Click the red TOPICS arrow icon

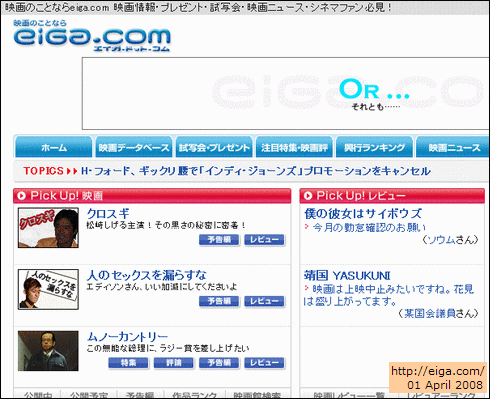72,171
